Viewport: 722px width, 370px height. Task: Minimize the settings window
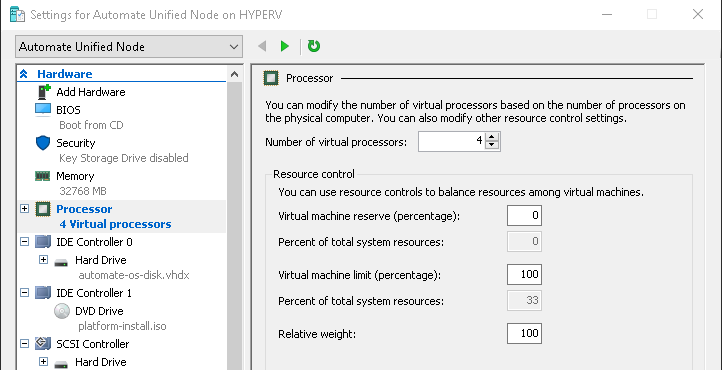[x=606, y=14]
